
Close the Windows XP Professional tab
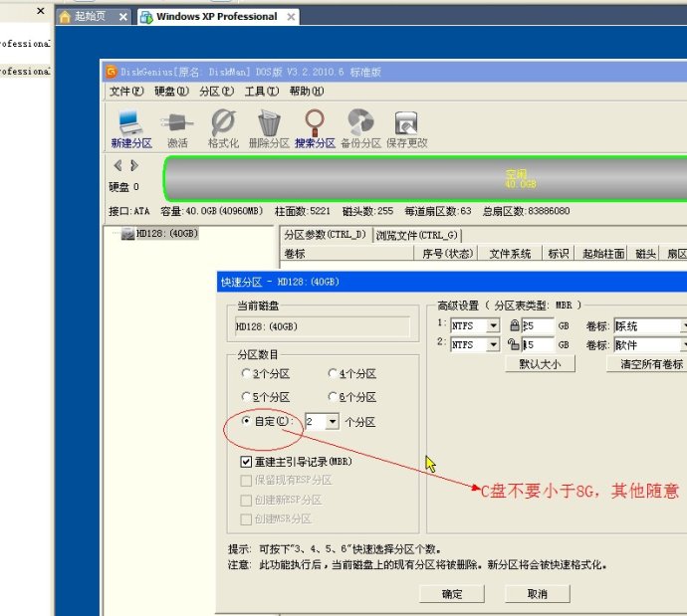coord(291,17)
